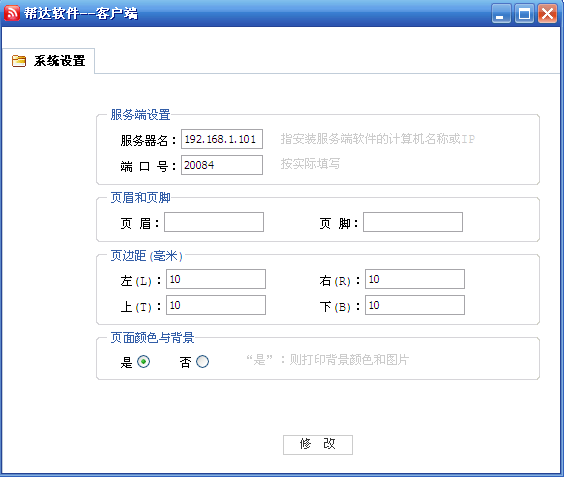Click the 页边距(毫米) group label
The height and width of the screenshot is (480, 566).
pyautogui.click(x=147, y=256)
